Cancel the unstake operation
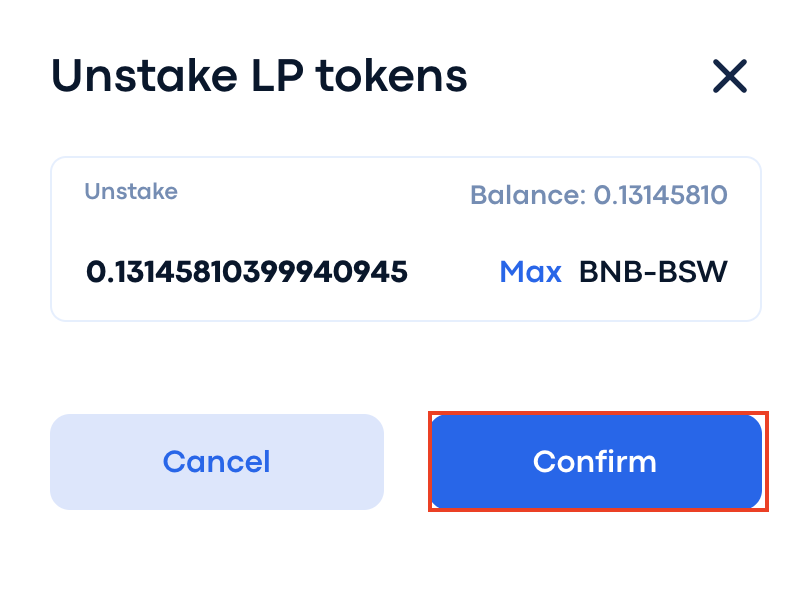Image resolution: width=808 pixels, height=610 pixels. [217, 461]
